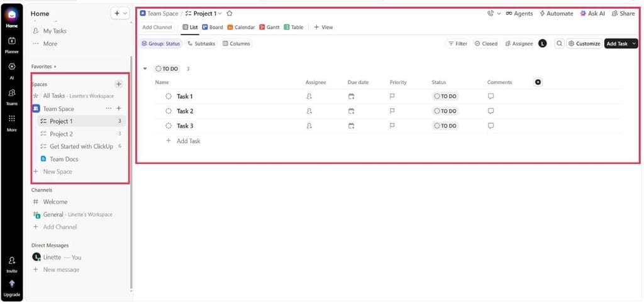Add a column with plus icon

[x=538, y=82]
